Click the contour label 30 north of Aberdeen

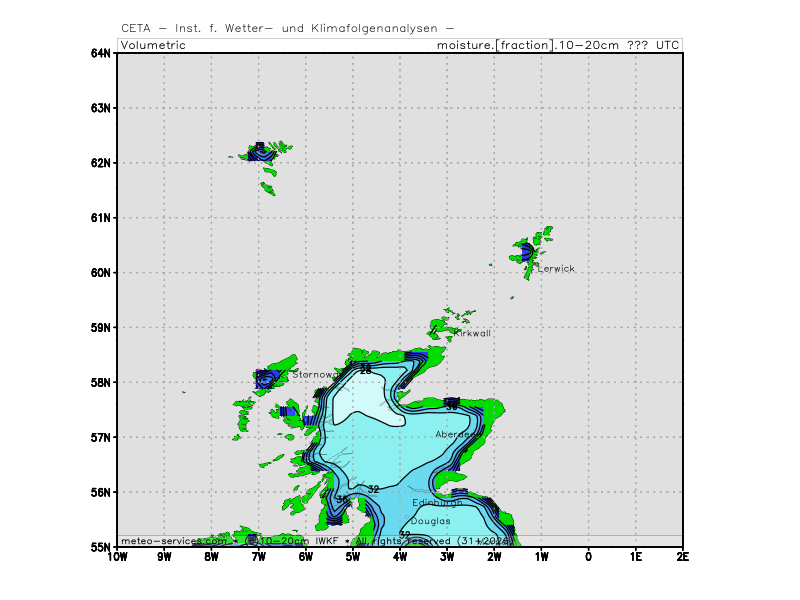pos(452,406)
